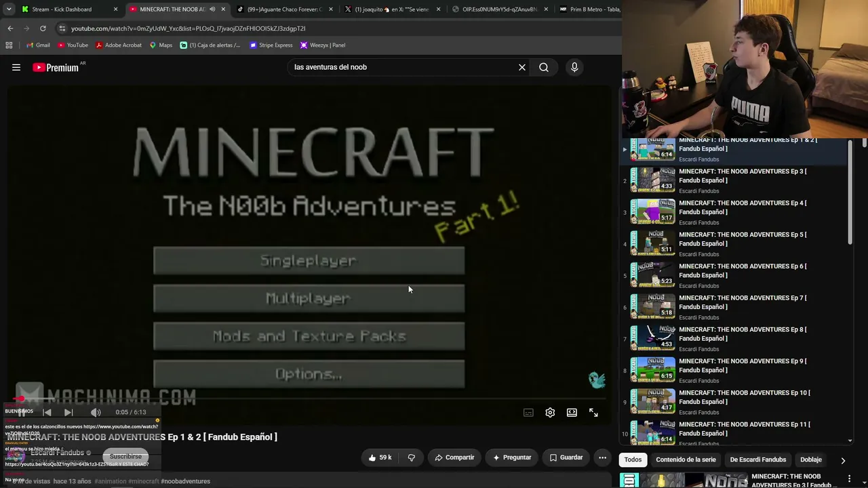This screenshot has width=868, height=488.
Task: Play NOOB ADVENTURES Ep 4 in playlist
Action: tap(734, 212)
